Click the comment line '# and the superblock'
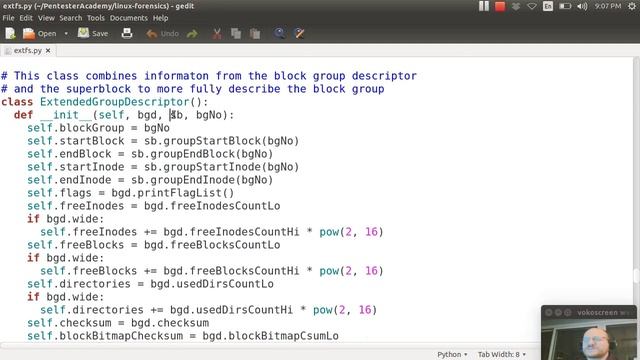 pos(193,89)
